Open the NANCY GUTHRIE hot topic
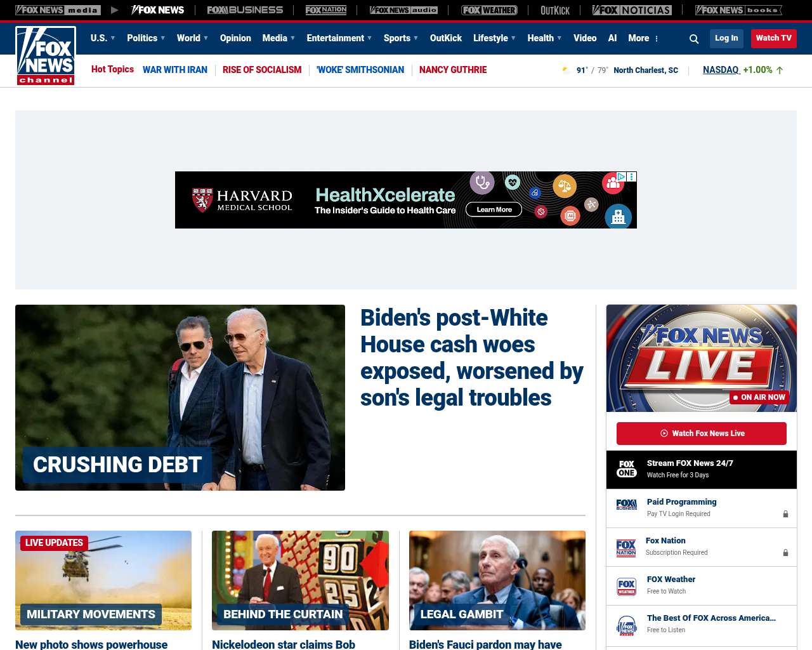The height and width of the screenshot is (650, 812). (x=453, y=70)
